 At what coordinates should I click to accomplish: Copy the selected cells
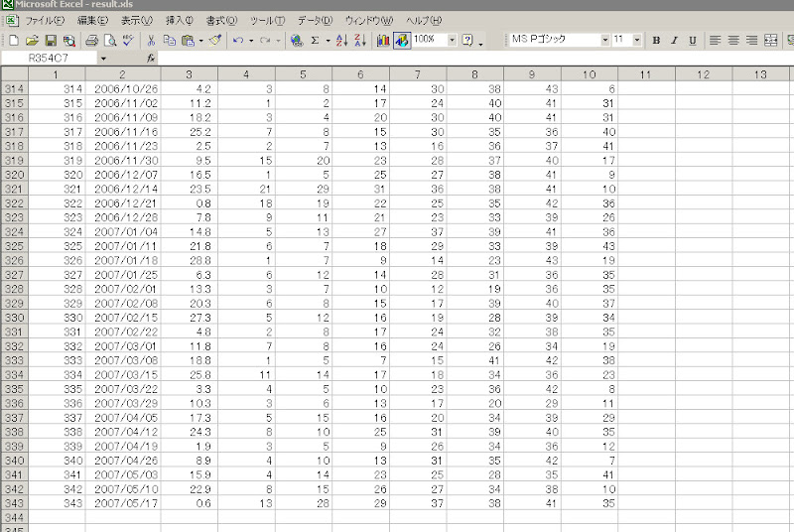click(169, 41)
